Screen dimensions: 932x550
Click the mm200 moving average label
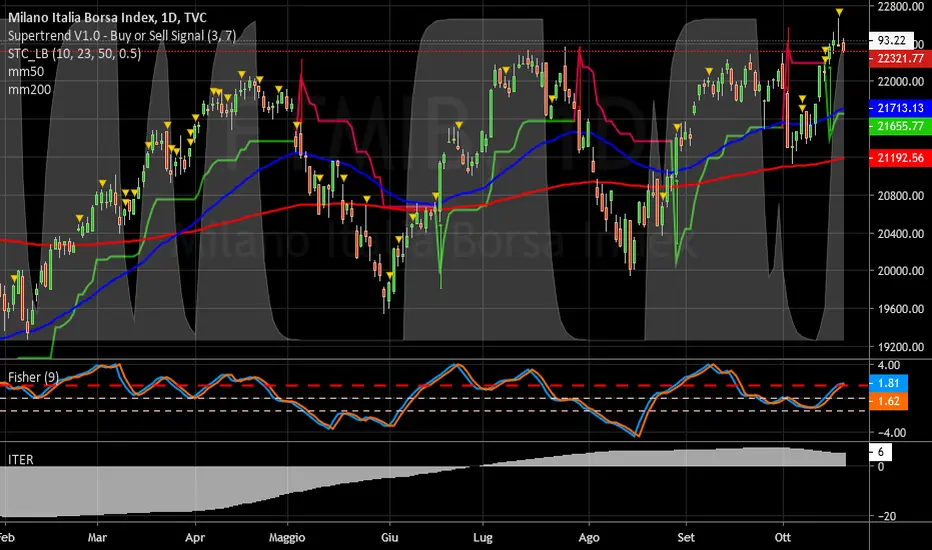click(x=29, y=89)
